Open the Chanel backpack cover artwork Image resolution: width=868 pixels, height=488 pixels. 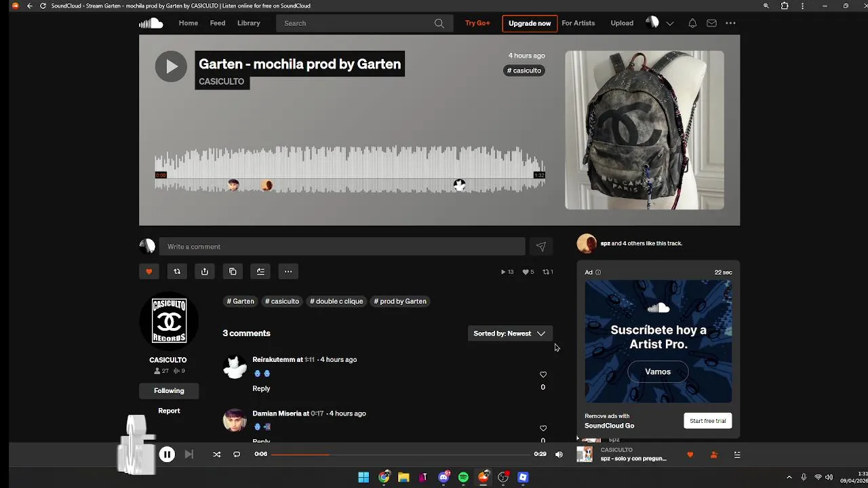[644, 130]
